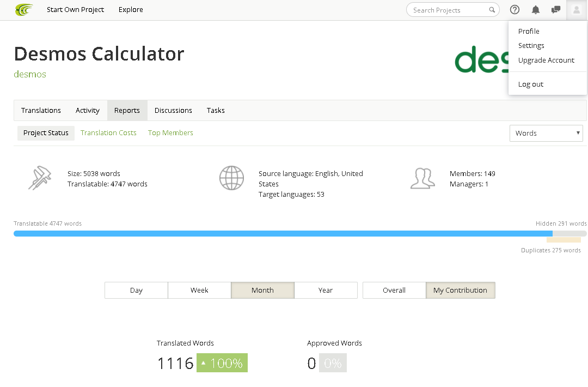Click the globe languages icon

pos(231,178)
